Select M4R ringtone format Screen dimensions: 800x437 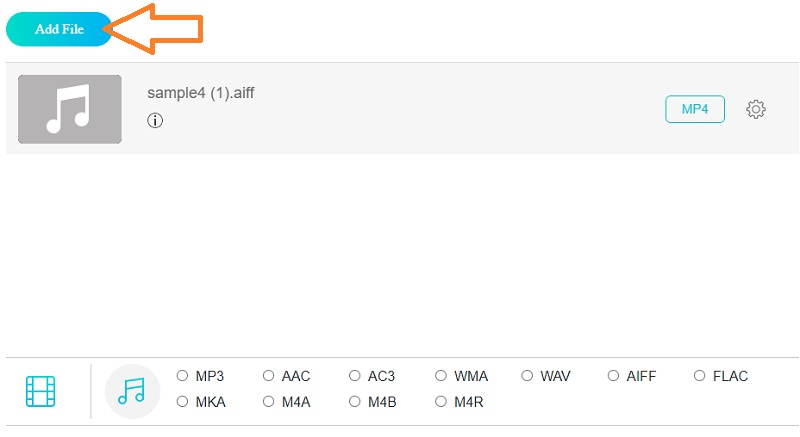coord(441,402)
